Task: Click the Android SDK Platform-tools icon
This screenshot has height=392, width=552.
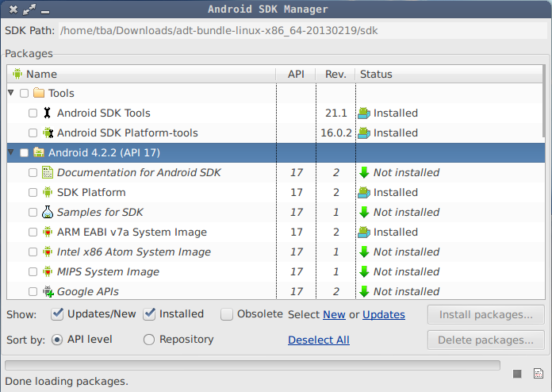Action: pyautogui.click(x=48, y=133)
